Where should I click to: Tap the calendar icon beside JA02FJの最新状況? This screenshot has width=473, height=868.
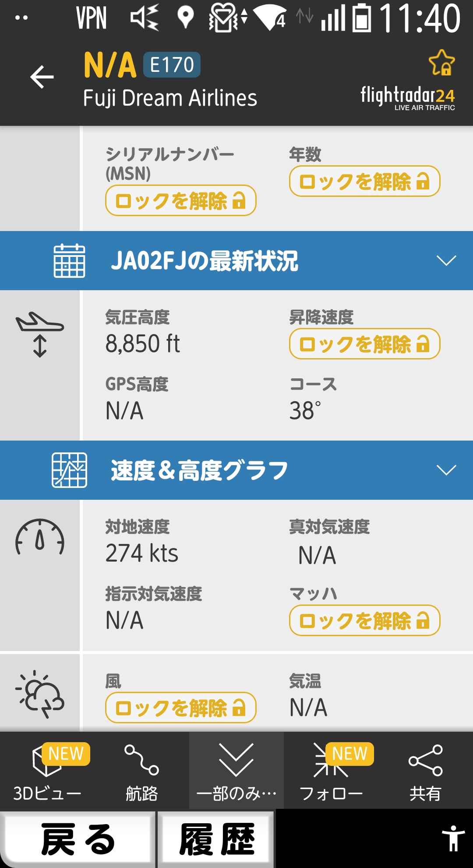coord(69,261)
